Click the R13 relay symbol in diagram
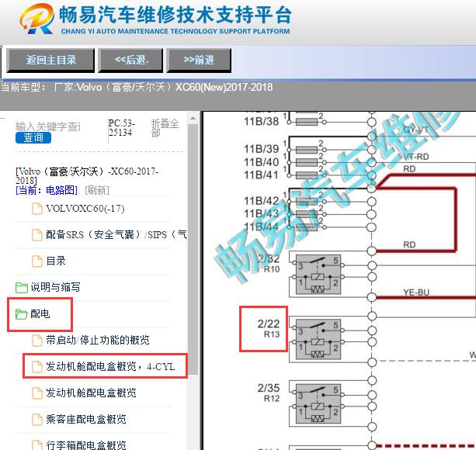Viewport: 476px width, 450px height. [318, 339]
